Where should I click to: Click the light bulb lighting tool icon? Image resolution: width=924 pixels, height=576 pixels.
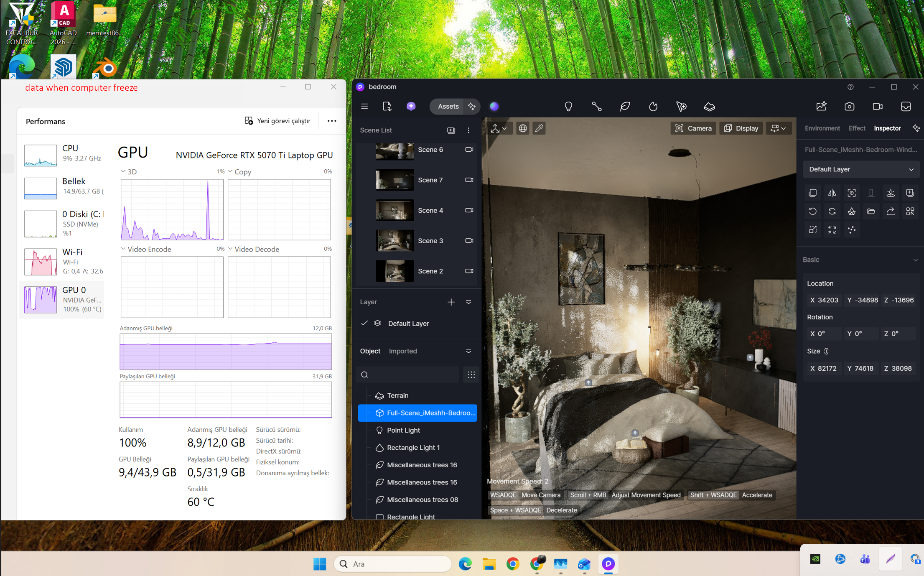point(568,107)
